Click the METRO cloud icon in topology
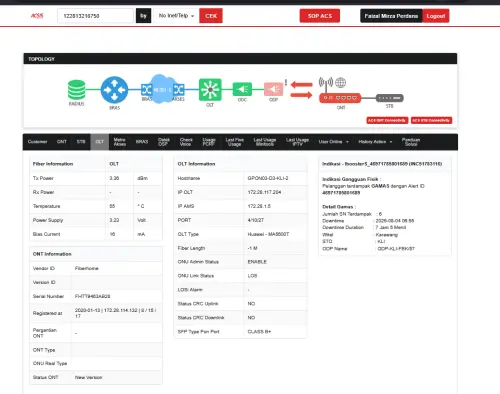Screen dimensions: 500x394 162,89
